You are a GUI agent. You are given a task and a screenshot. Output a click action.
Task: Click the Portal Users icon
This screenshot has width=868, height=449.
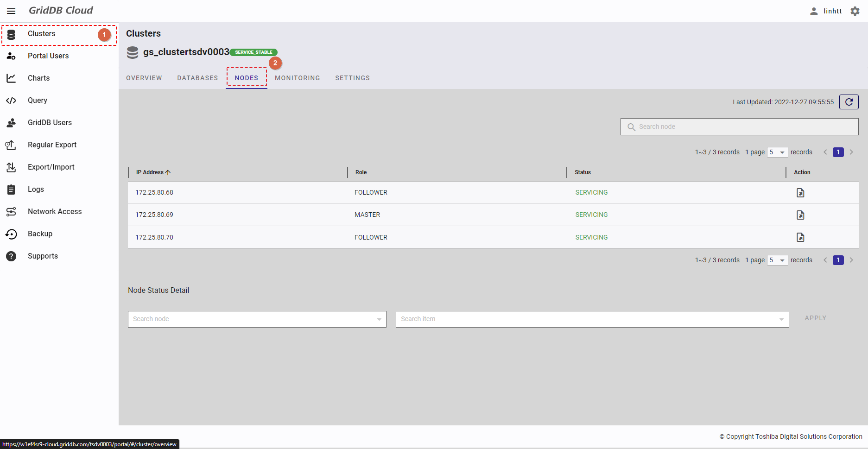tap(11, 56)
